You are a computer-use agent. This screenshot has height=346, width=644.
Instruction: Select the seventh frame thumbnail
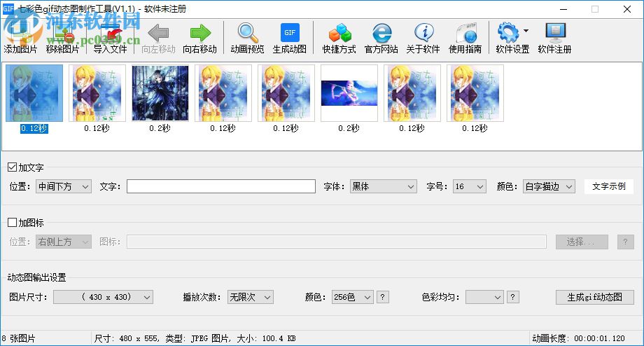[x=412, y=93]
